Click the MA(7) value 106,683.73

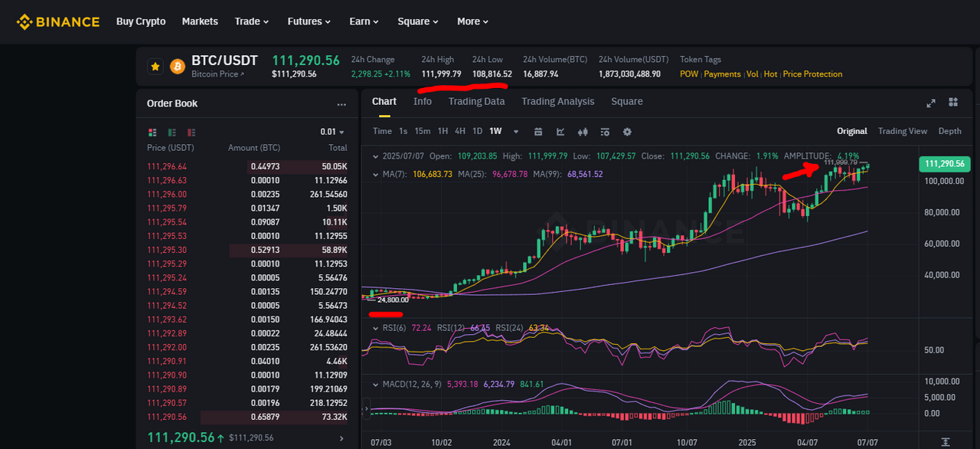[x=431, y=175]
